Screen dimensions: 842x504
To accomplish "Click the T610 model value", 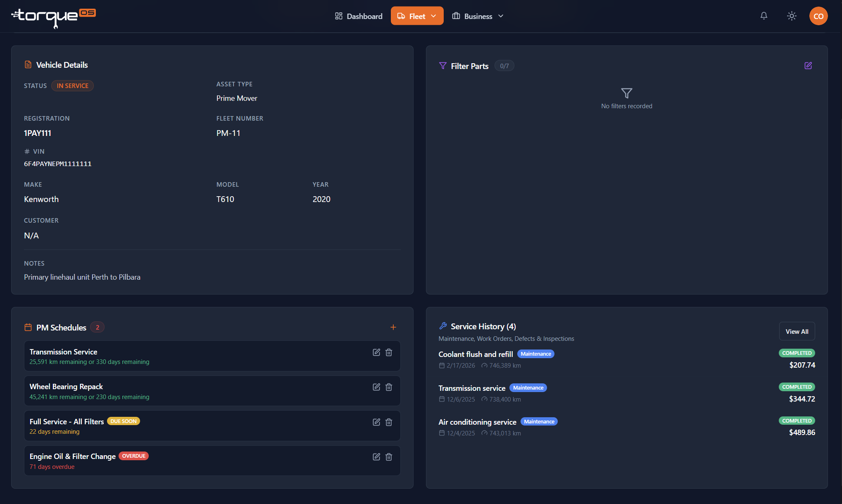I will 225,199.
